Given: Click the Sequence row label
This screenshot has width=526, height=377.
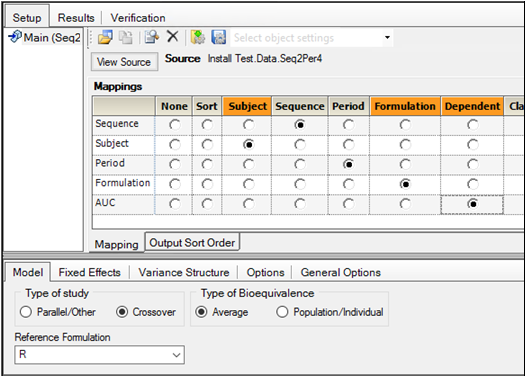Looking at the screenshot, I should (x=117, y=124).
